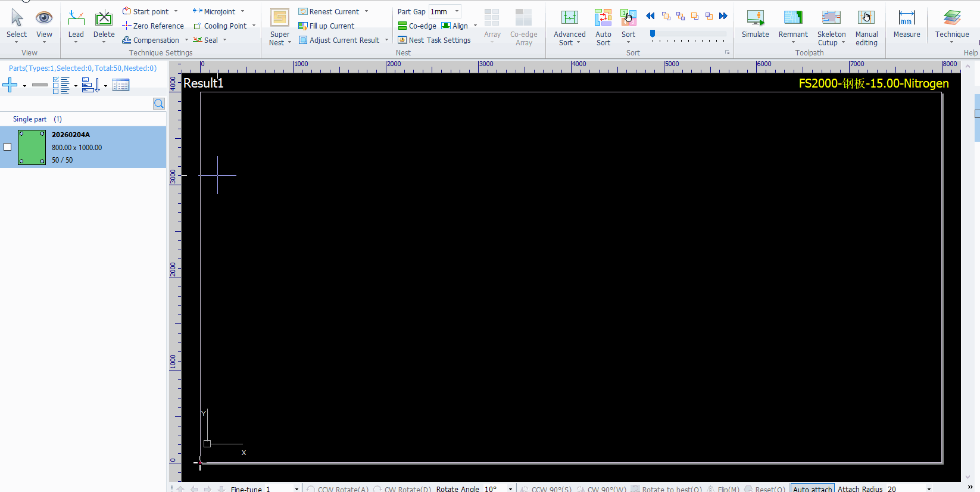
Task: Select the Lead tool icon
Action: 76,18
